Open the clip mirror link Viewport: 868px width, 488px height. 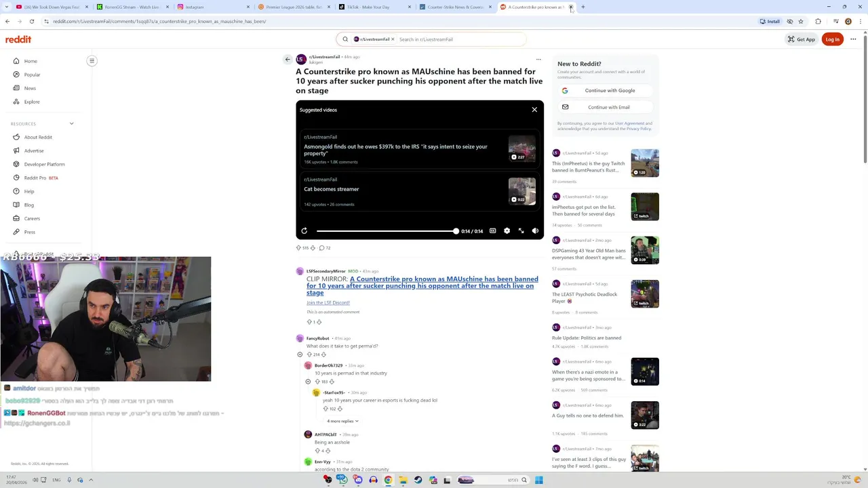pos(422,285)
